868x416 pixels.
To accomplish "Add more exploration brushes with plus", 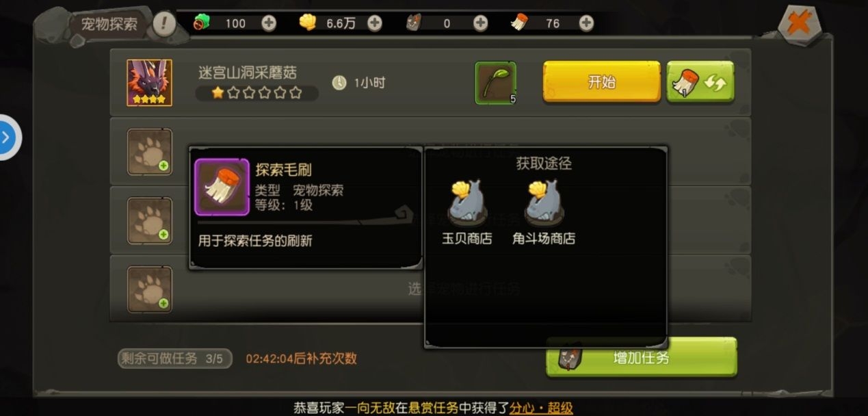I will 586,23.
